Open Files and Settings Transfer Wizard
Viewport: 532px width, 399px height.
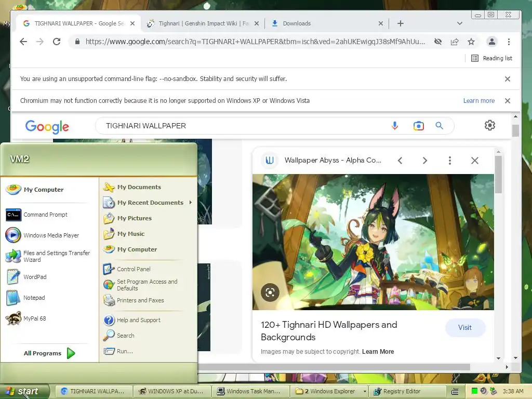click(x=48, y=256)
